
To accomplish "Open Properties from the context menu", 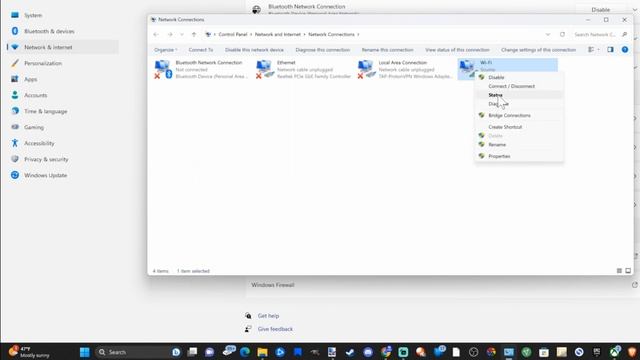I will point(519,156).
